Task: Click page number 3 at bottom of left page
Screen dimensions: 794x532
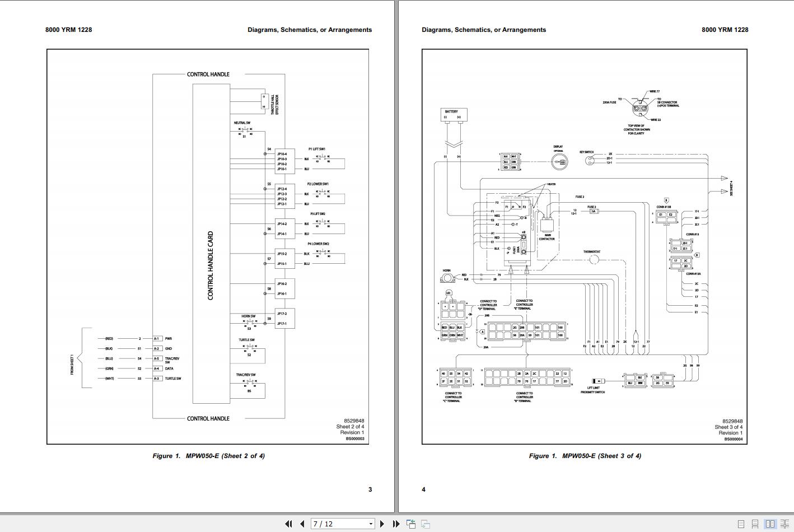Action: click(x=369, y=489)
